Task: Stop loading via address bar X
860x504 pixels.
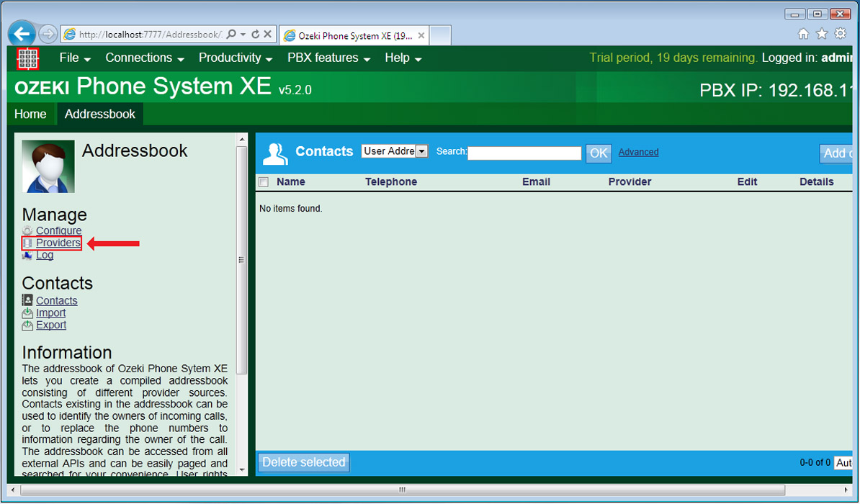Action: [268, 35]
